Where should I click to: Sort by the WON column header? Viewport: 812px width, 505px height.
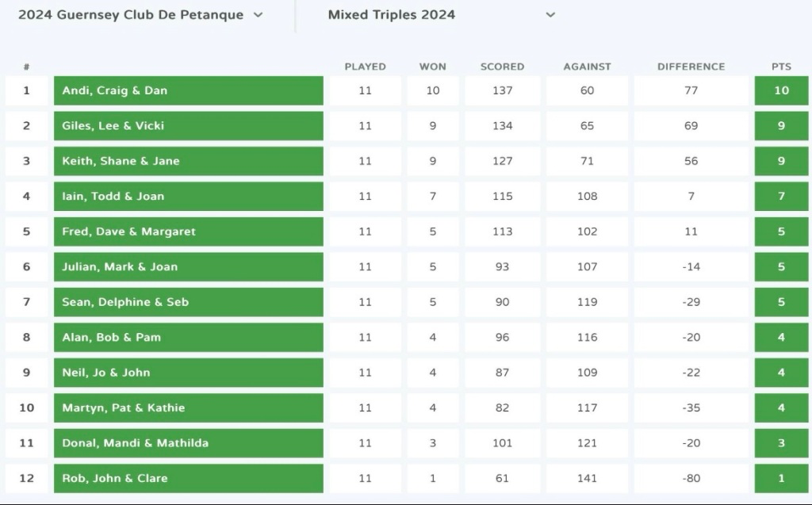click(x=432, y=67)
